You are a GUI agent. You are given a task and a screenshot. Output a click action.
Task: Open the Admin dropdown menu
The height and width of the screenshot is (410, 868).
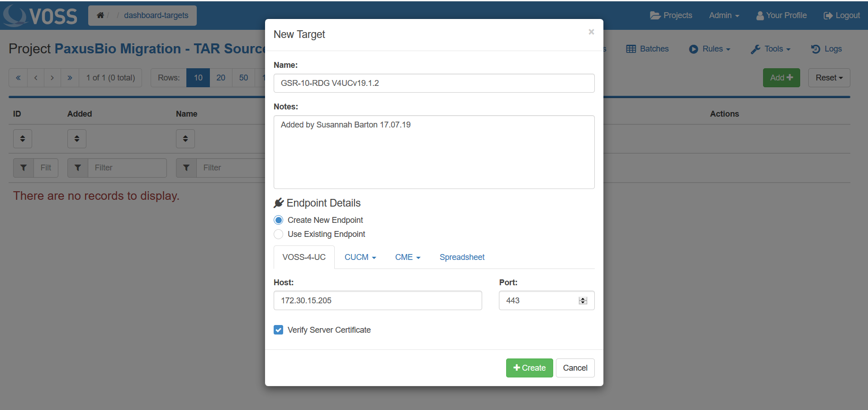coord(724,15)
